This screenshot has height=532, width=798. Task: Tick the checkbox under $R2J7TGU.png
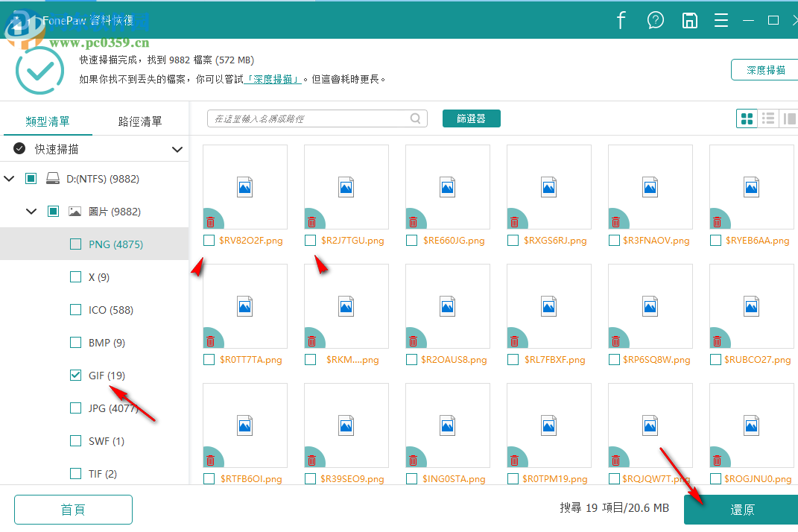(310, 240)
